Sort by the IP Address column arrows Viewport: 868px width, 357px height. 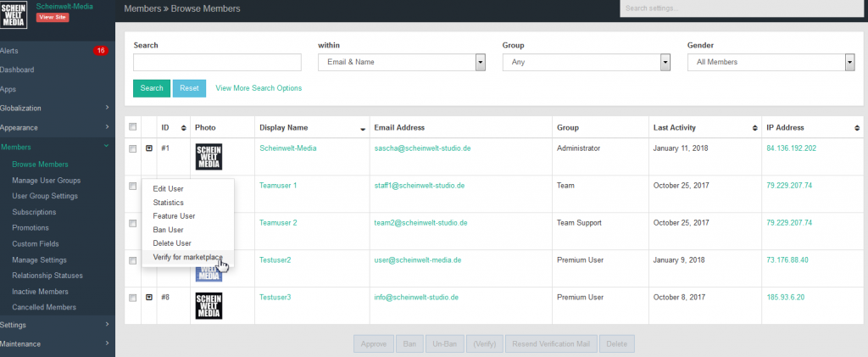(x=858, y=128)
